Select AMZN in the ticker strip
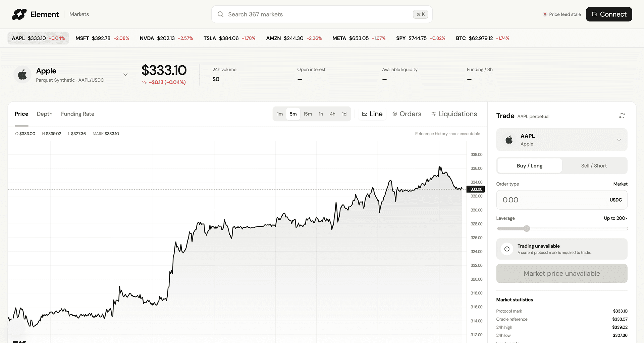 294,38
